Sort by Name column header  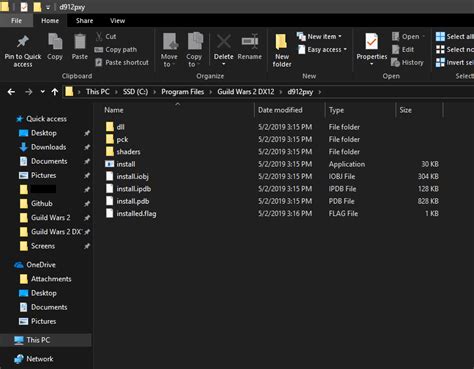pyautogui.click(x=114, y=110)
